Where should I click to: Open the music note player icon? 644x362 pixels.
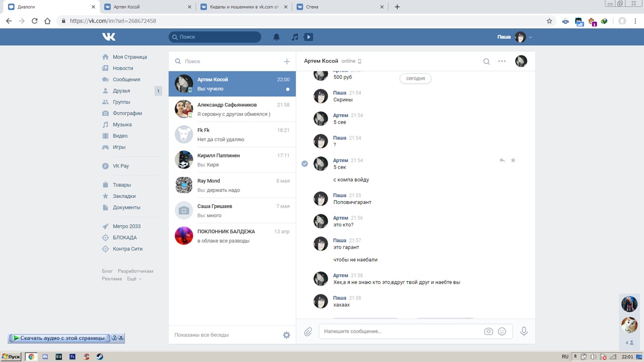[x=295, y=37]
